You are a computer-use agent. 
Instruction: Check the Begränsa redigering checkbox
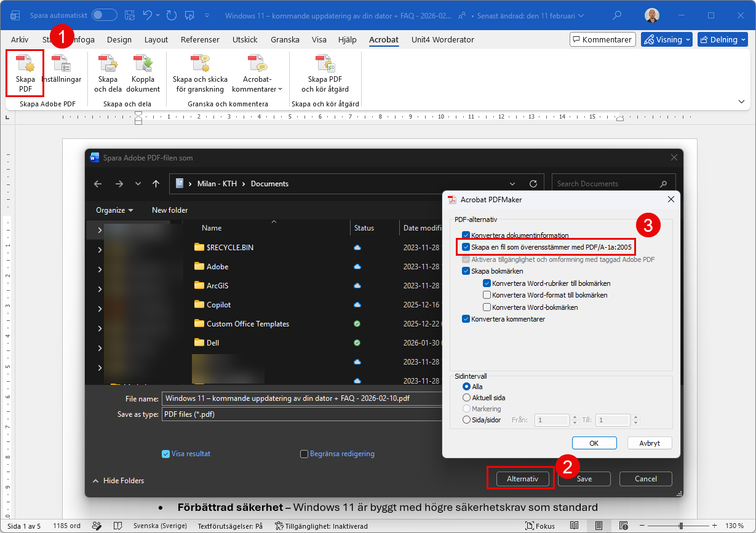coord(304,454)
